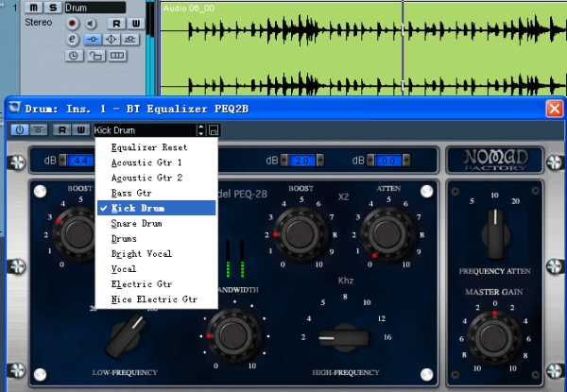Image resolution: width=567 pixels, height=392 pixels.
Task: Open channel settings with e button
Action: tap(73, 40)
